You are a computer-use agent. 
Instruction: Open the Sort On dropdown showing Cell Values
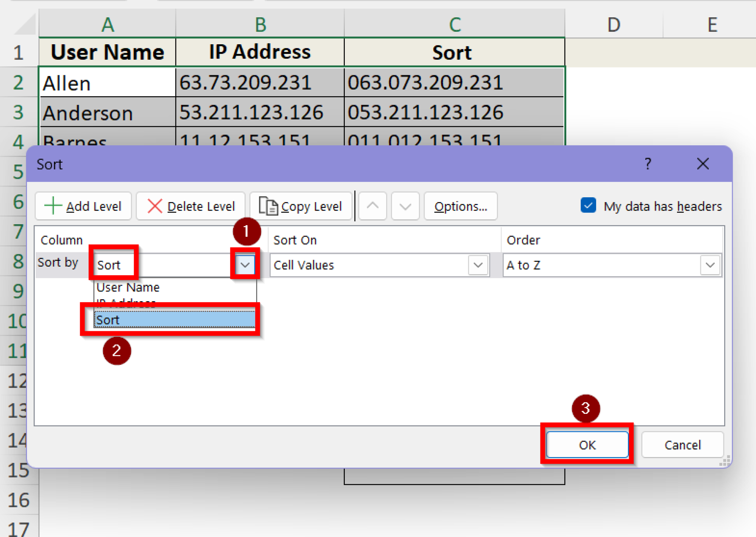(478, 265)
